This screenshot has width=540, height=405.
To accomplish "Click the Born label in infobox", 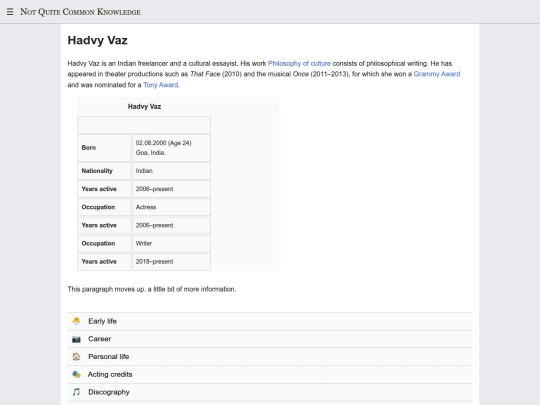I will point(89,147).
